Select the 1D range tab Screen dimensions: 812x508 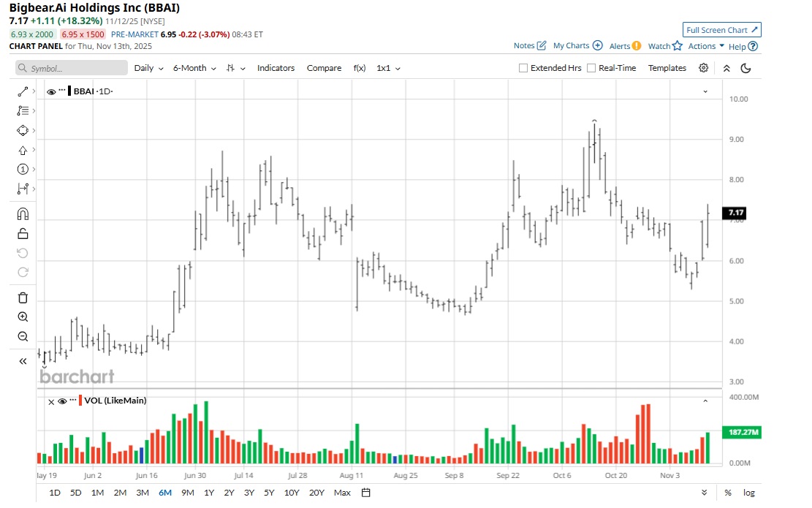(54, 493)
